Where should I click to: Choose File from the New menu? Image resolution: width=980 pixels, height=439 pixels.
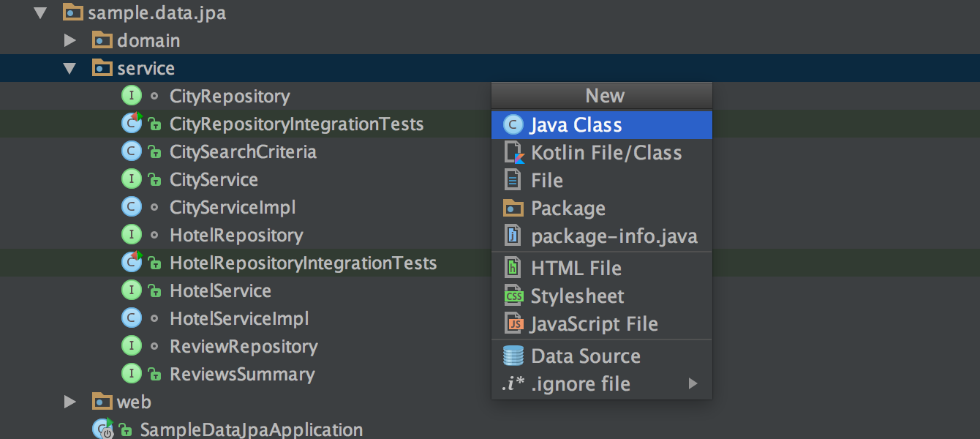click(x=547, y=180)
